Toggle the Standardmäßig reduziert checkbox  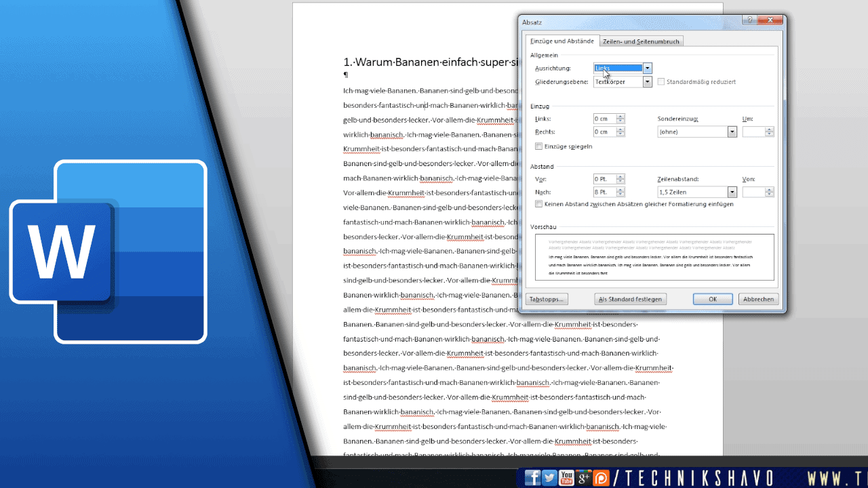[661, 82]
